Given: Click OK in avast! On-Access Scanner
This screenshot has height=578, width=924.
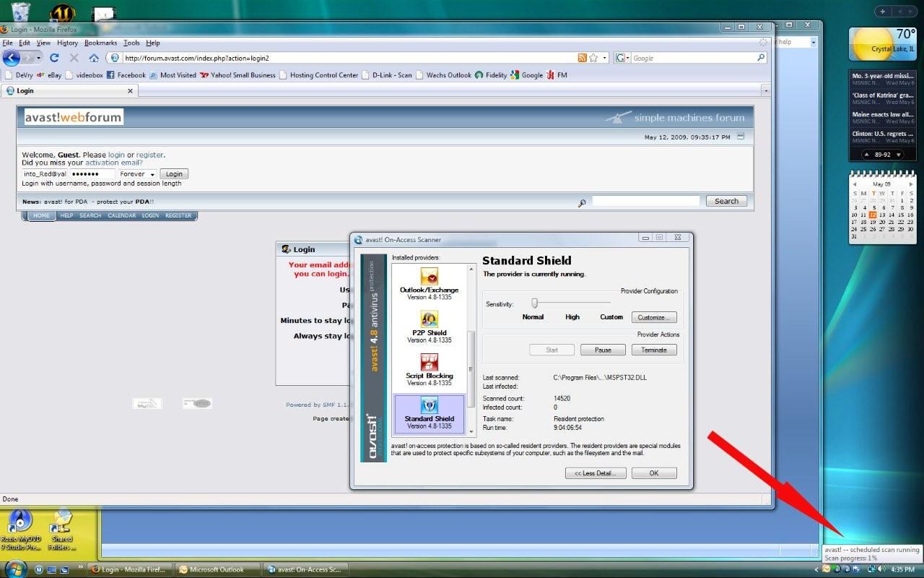Looking at the screenshot, I should (x=654, y=473).
